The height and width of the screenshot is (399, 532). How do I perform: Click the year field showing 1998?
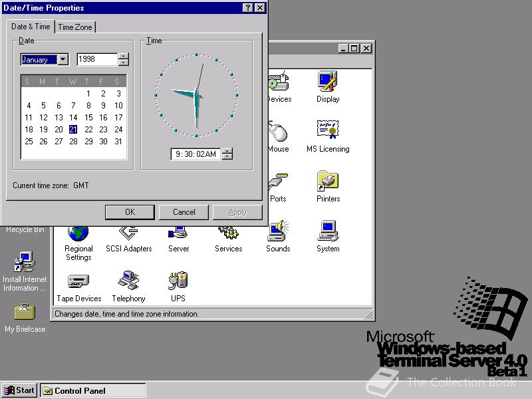click(97, 59)
